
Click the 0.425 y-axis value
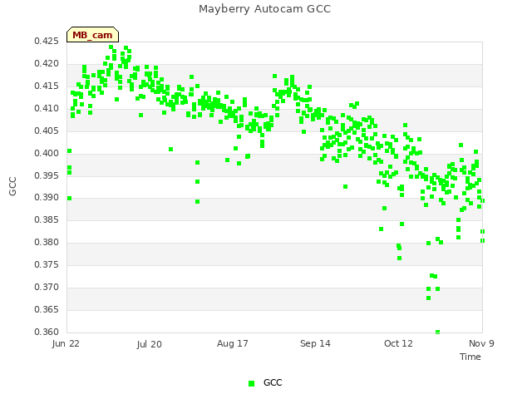click(47, 42)
